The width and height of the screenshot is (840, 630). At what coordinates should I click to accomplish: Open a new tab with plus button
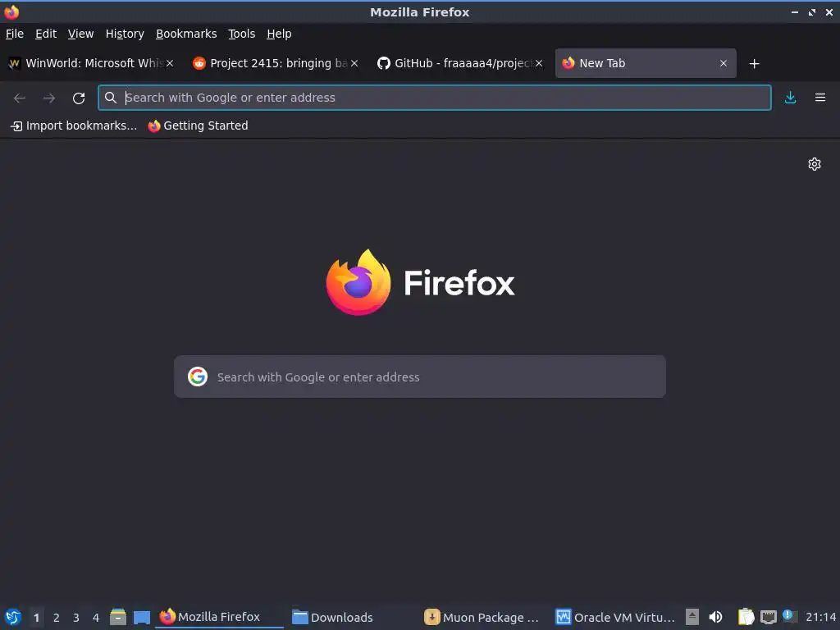pos(755,64)
